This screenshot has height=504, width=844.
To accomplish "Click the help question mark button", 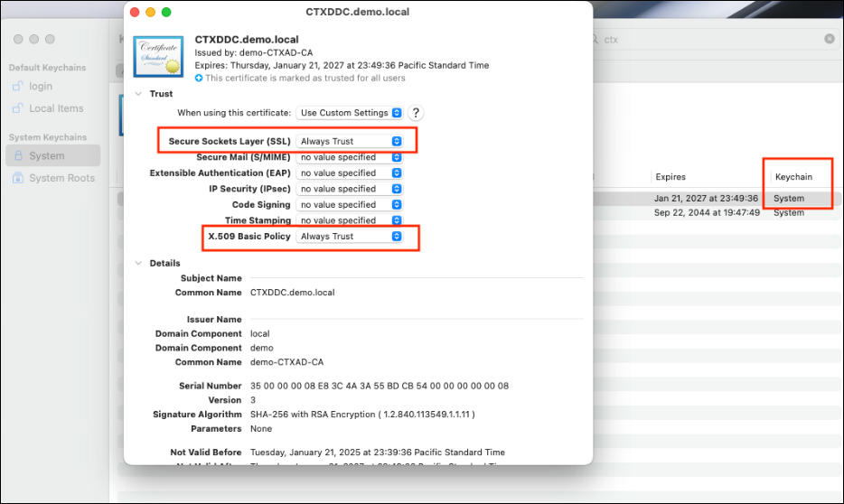I will [416, 113].
